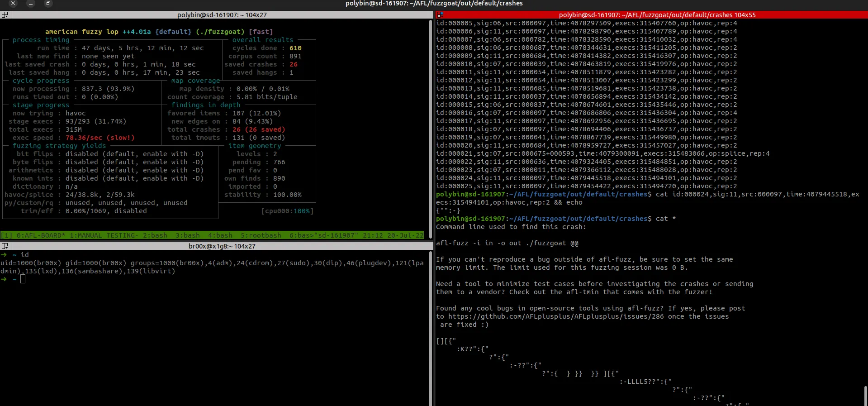The width and height of the screenshot is (868, 406).
Task: Click the saved crashes count 26
Action: (294, 64)
